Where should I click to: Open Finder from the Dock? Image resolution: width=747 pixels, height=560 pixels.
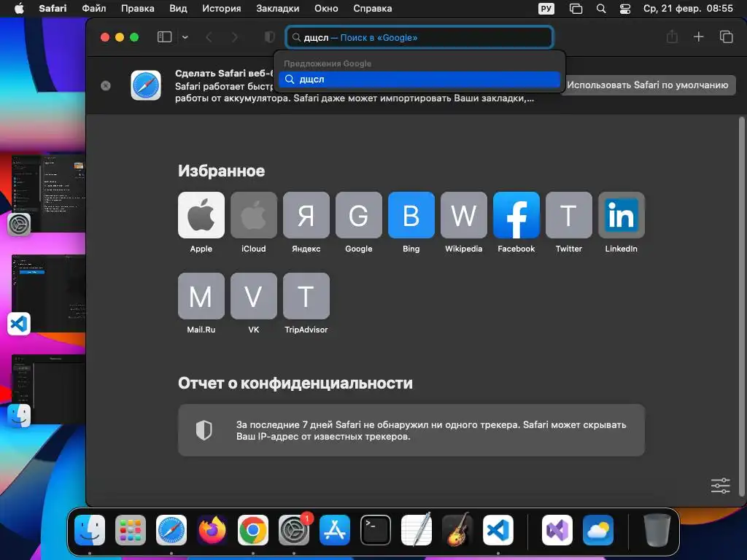[x=90, y=530]
